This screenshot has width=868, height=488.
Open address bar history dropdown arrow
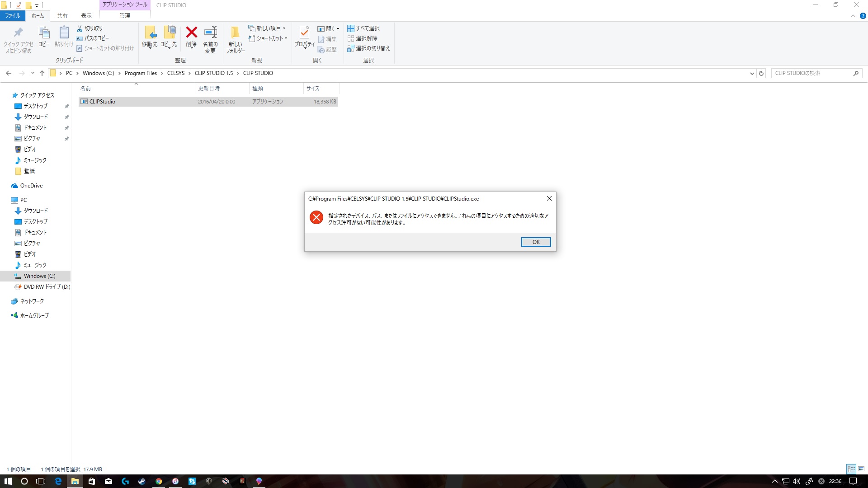click(x=752, y=73)
